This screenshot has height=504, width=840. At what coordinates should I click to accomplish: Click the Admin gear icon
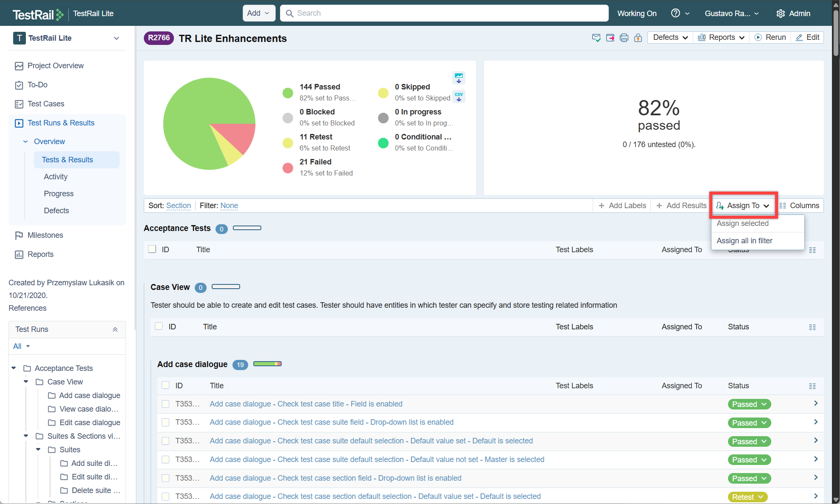click(780, 14)
